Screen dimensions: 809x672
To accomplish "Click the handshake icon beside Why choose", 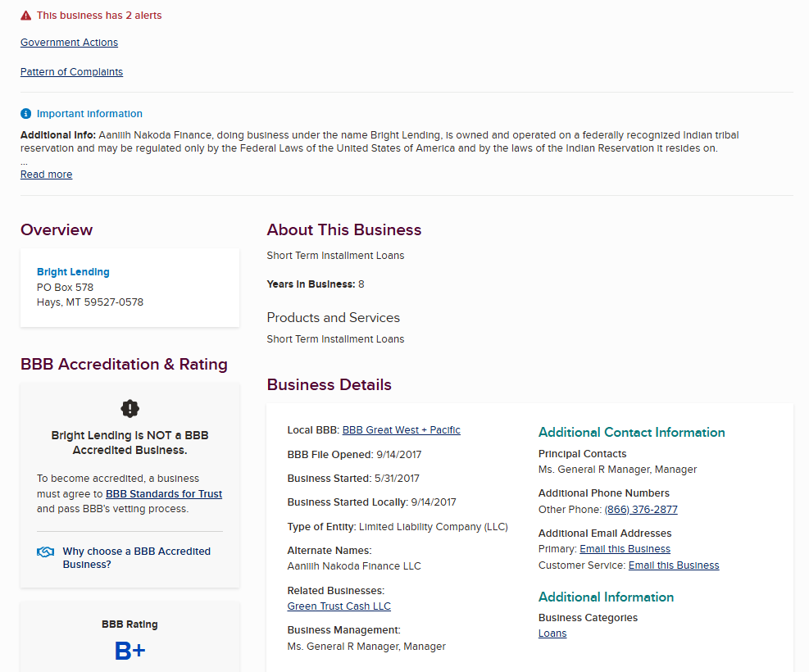I will (45, 552).
